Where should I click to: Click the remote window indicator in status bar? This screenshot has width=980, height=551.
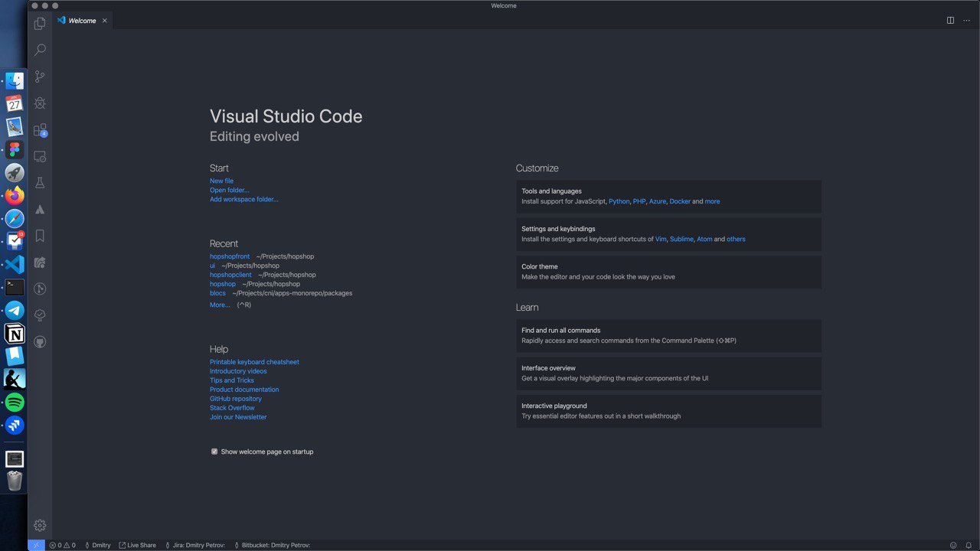pos(36,545)
